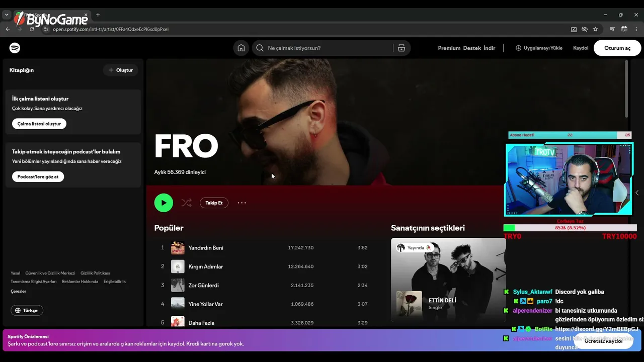The width and height of the screenshot is (644, 362).
Task: Click the FRO artist name heading
Action: (x=186, y=146)
